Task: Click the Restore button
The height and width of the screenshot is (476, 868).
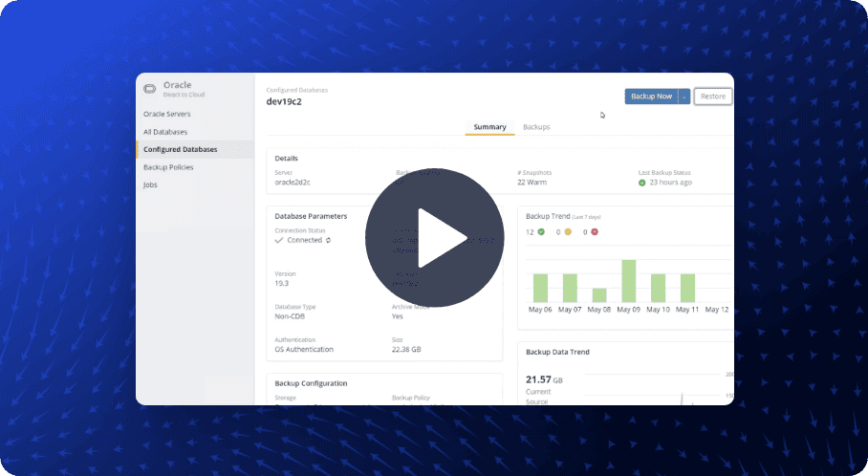Action: (x=712, y=97)
